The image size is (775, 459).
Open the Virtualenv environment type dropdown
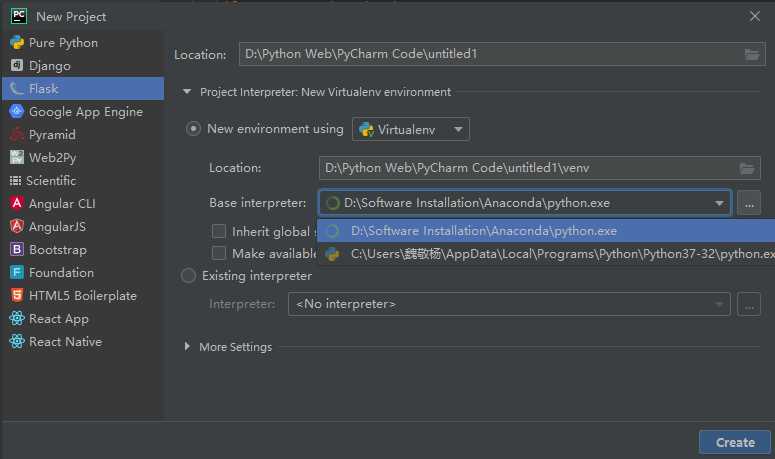(x=411, y=129)
